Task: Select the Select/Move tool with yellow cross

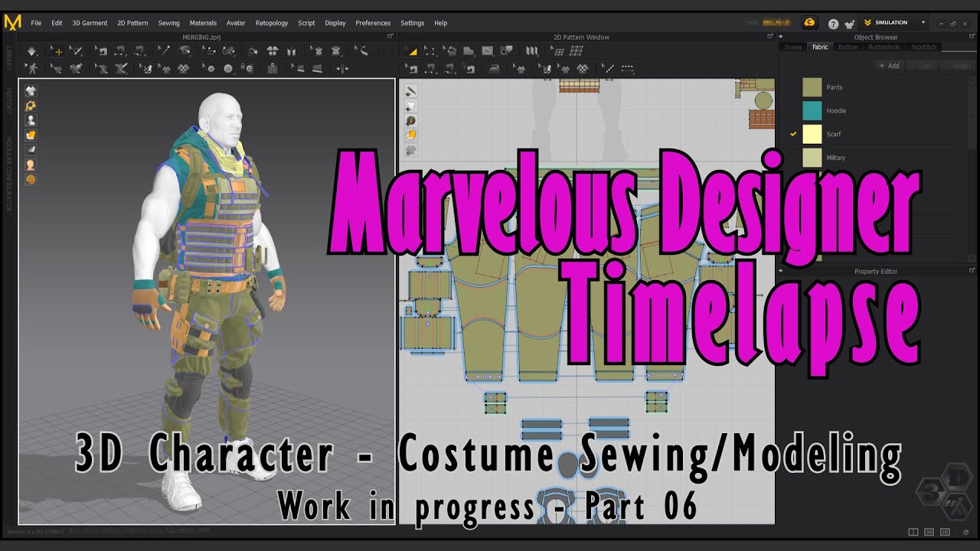Action: point(56,51)
